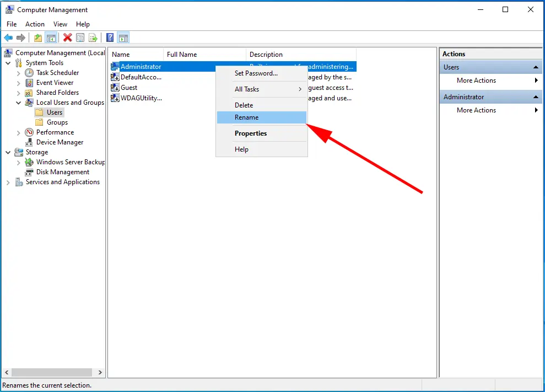Image resolution: width=545 pixels, height=392 pixels.
Task: Open the Help menu in menu bar
Action: point(83,24)
